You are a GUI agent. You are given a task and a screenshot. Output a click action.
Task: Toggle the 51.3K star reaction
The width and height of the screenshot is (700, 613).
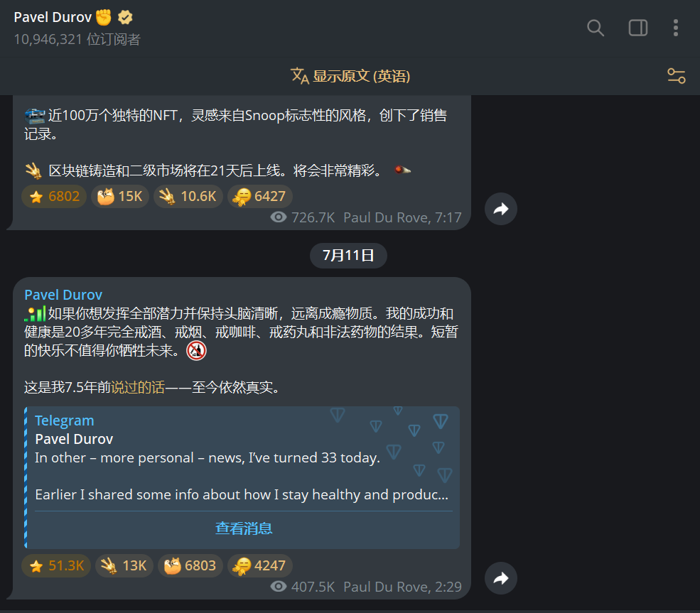click(x=56, y=565)
